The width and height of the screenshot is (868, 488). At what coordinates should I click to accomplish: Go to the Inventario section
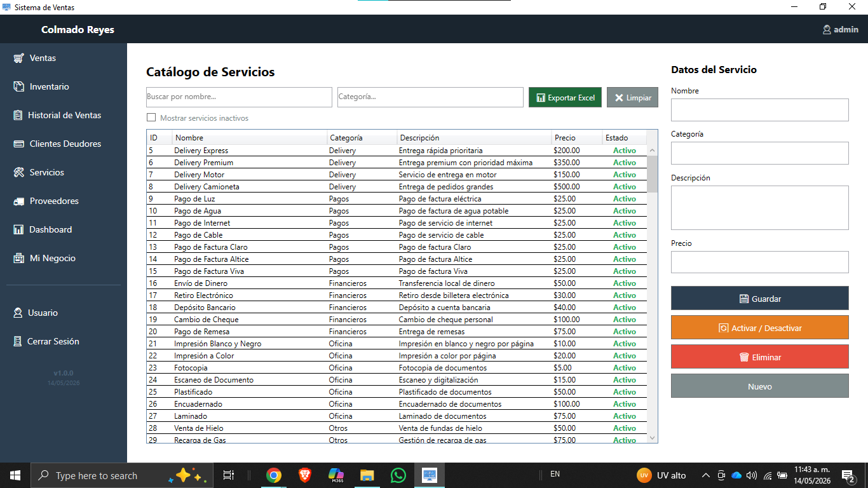point(64,86)
